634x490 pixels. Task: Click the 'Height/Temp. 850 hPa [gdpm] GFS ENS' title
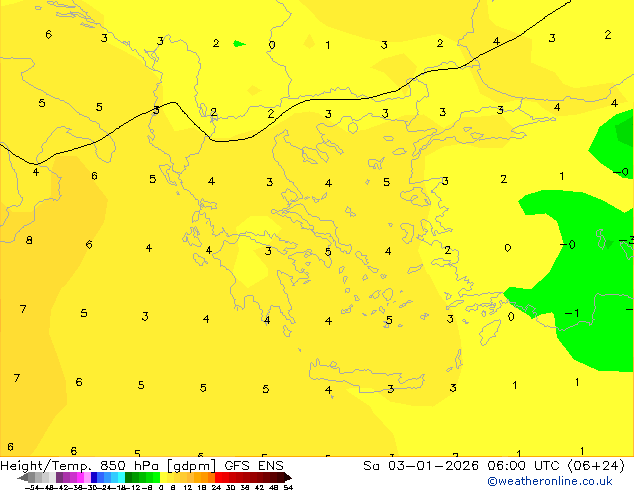pos(142,466)
